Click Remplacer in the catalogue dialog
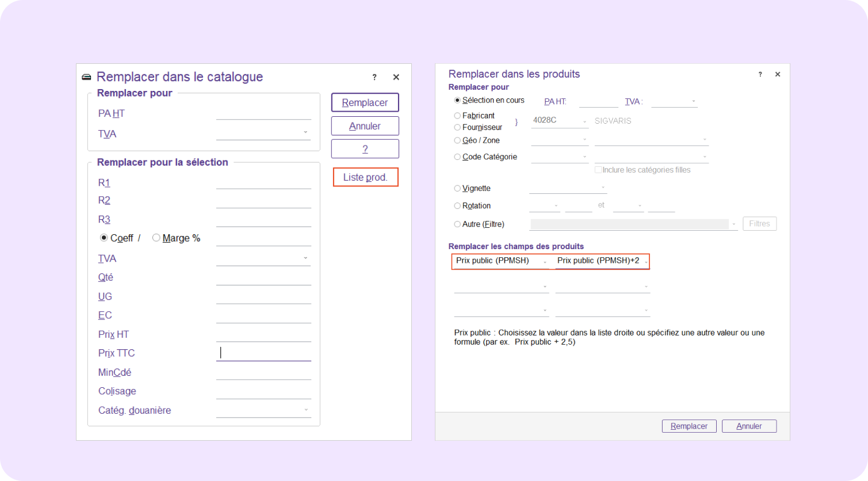 coord(365,102)
